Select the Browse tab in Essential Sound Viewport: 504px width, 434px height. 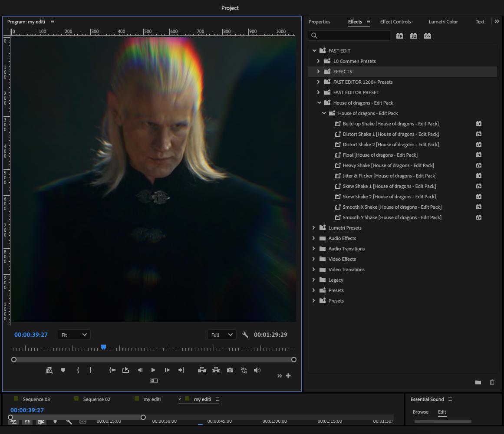(420, 412)
